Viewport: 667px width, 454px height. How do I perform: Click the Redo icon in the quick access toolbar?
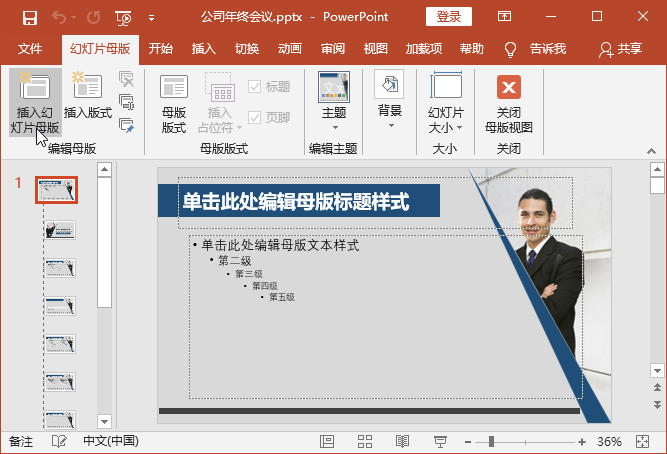(x=94, y=17)
